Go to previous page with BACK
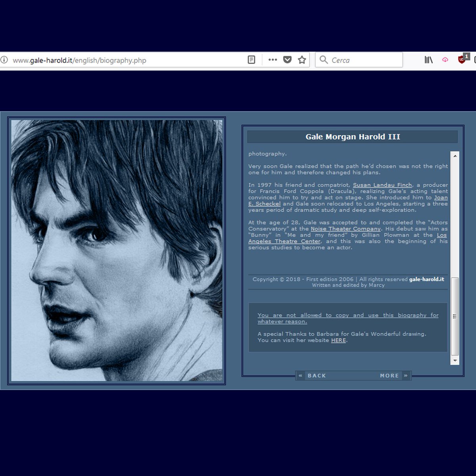The width and height of the screenshot is (476, 476). pos(312,376)
